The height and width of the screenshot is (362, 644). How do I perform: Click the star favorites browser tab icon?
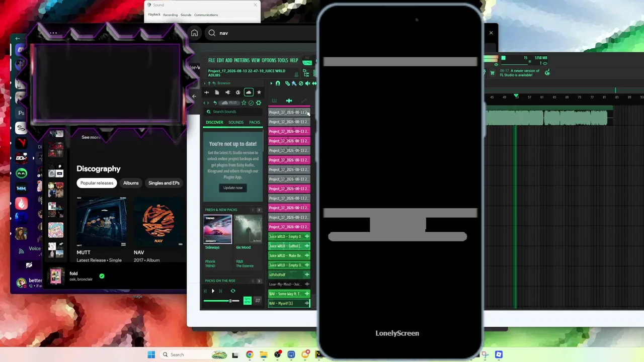(x=259, y=93)
